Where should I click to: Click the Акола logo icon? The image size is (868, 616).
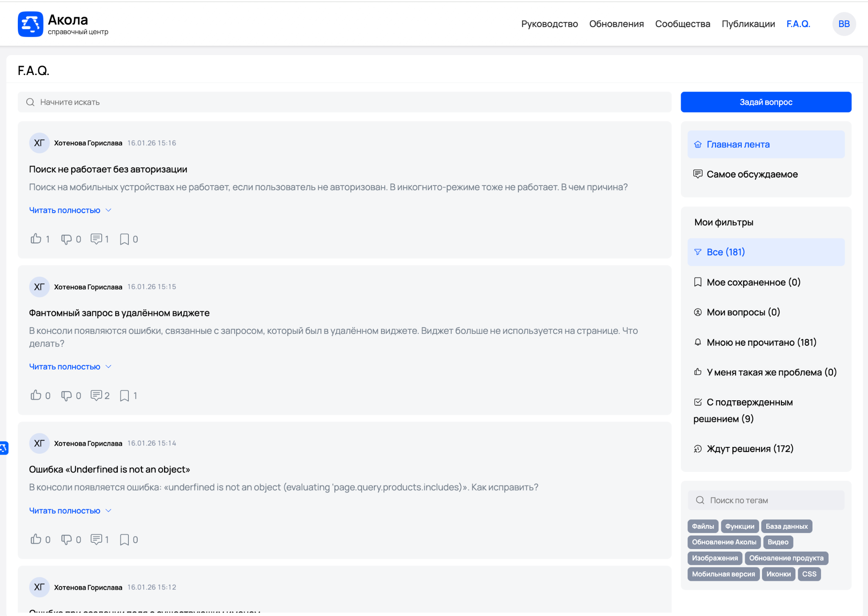(30, 24)
